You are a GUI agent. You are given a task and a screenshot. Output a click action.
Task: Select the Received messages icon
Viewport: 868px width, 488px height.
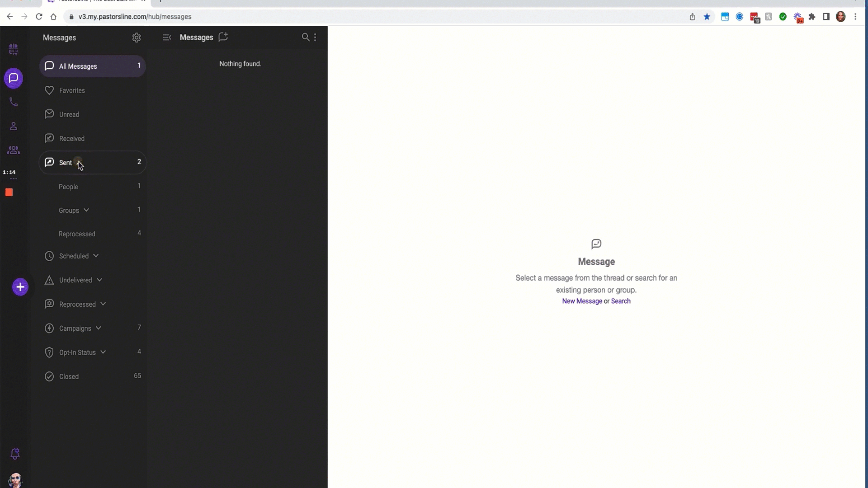pos(49,138)
